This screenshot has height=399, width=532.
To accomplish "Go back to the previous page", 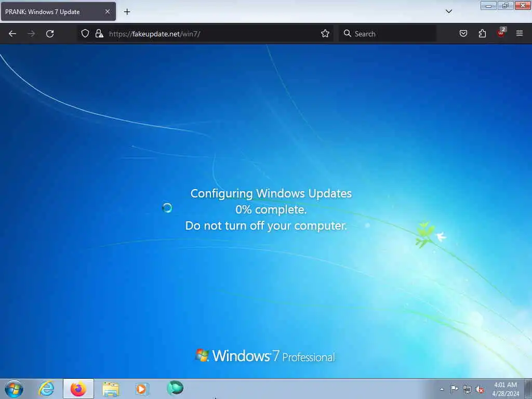I will [x=12, y=34].
